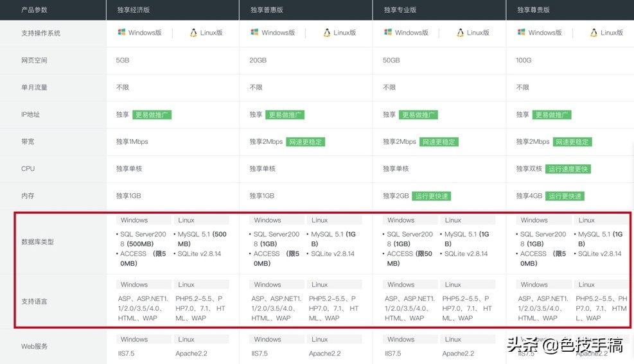
Task: Select Windows tab in Web服务 row of 独享经济版
Action: pyautogui.click(x=143, y=340)
